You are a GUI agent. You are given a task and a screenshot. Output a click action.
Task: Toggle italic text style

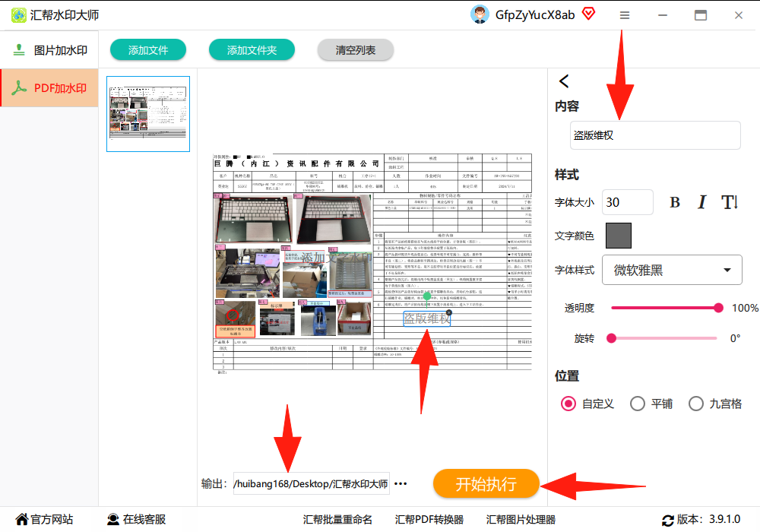(x=701, y=202)
